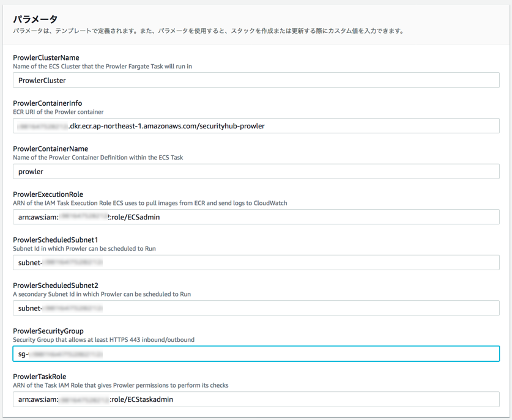Click the パラメータ section heading
This screenshot has height=420, width=512.
35,19
